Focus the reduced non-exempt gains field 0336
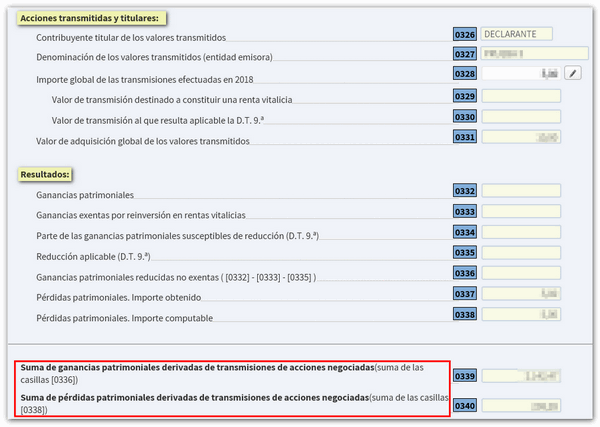The height and width of the screenshot is (427, 600). click(520, 273)
